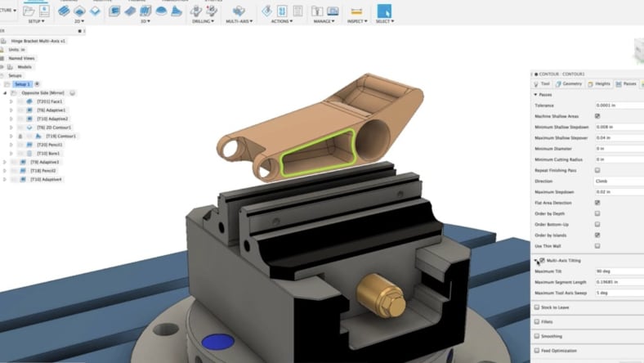The image size is (644, 363).
Task: Collapse the Passes section
Action: click(x=535, y=95)
